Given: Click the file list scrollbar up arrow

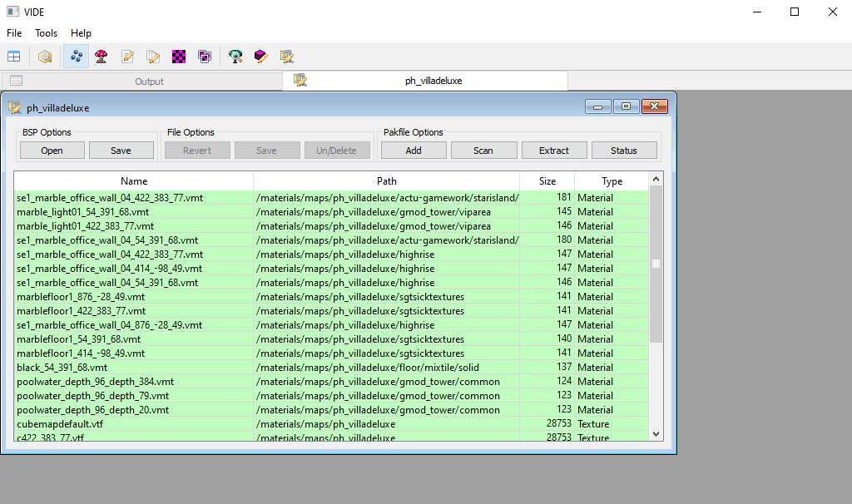Looking at the screenshot, I should (x=656, y=179).
